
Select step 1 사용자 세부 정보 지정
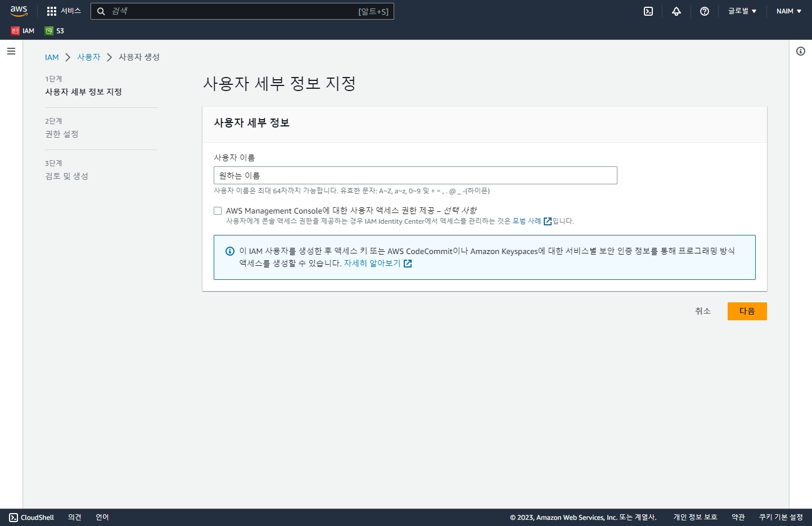point(83,92)
